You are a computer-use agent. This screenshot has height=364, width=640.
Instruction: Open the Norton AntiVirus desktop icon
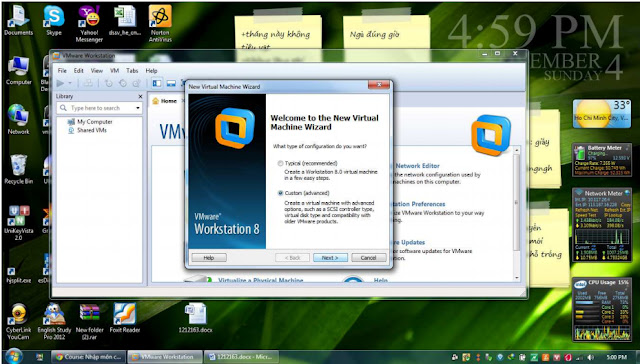(160, 24)
